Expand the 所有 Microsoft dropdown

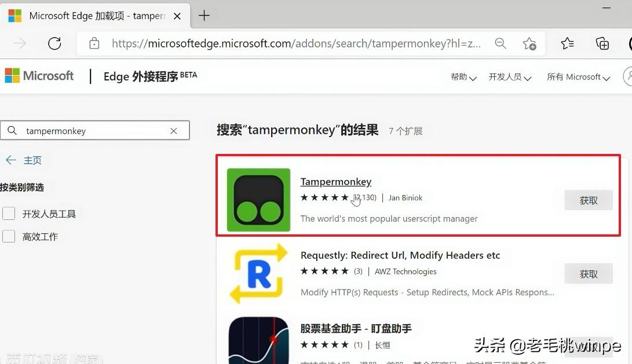(x=578, y=77)
